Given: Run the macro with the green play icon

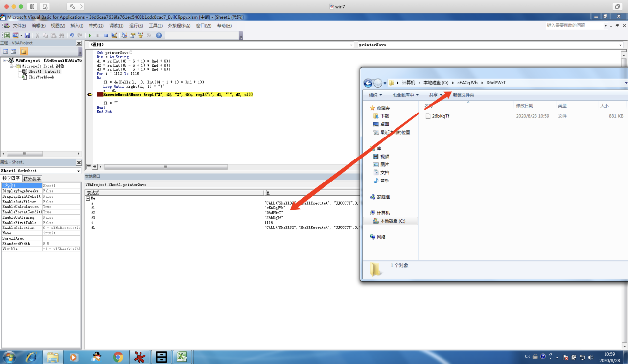Looking at the screenshot, I should pyautogui.click(x=90, y=35).
